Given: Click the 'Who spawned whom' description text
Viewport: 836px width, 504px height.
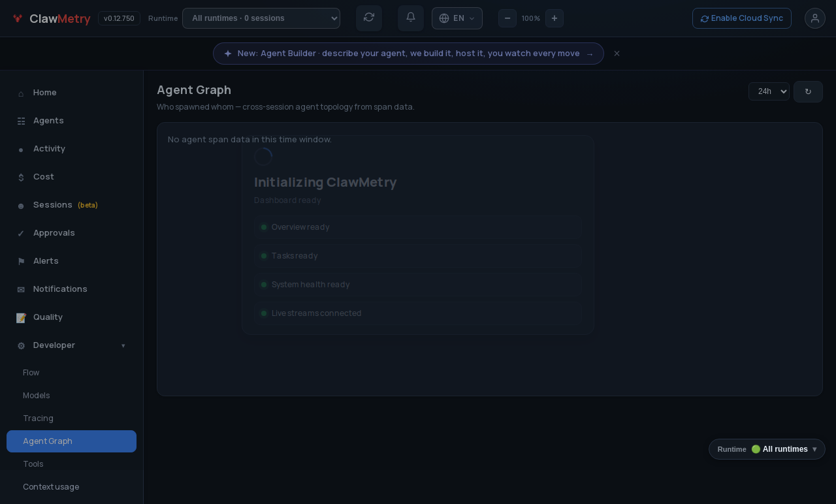Looking at the screenshot, I should 285,107.
